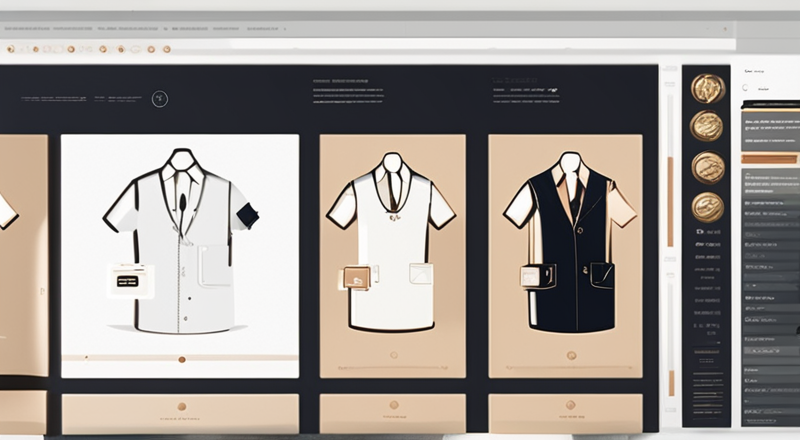Click the last orange circle toolbar icon
This screenshot has height=440, width=800.
coord(167,48)
